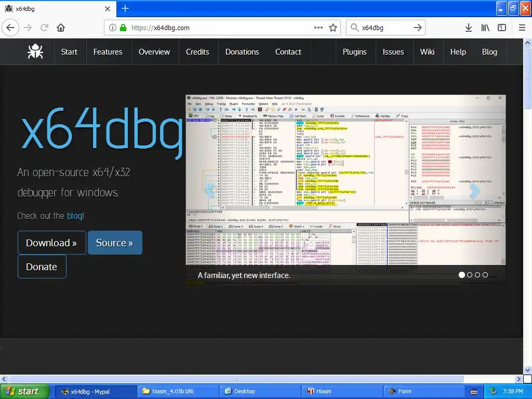Click horizontal scrollbar left arrow
This screenshot has height=399, width=532.
[x=4, y=379]
